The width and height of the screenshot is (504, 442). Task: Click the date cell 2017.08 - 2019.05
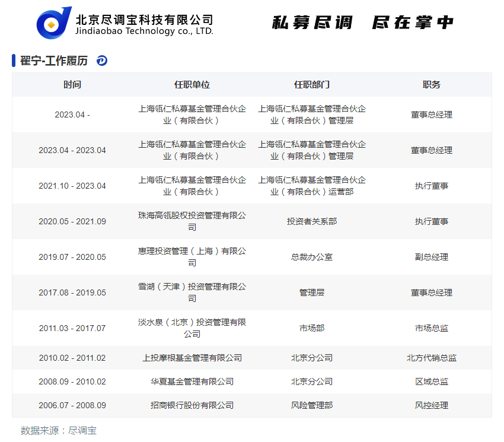[x=72, y=292]
